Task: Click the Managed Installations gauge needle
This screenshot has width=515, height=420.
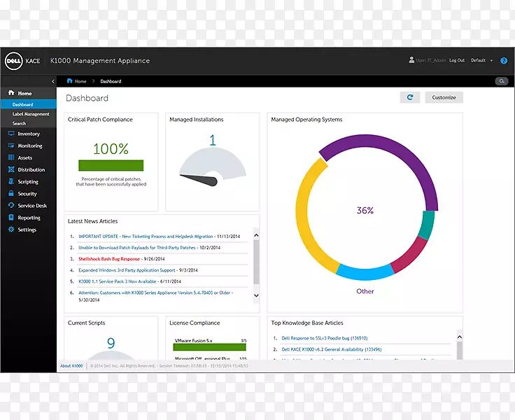Action: pyautogui.click(x=200, y=179)
